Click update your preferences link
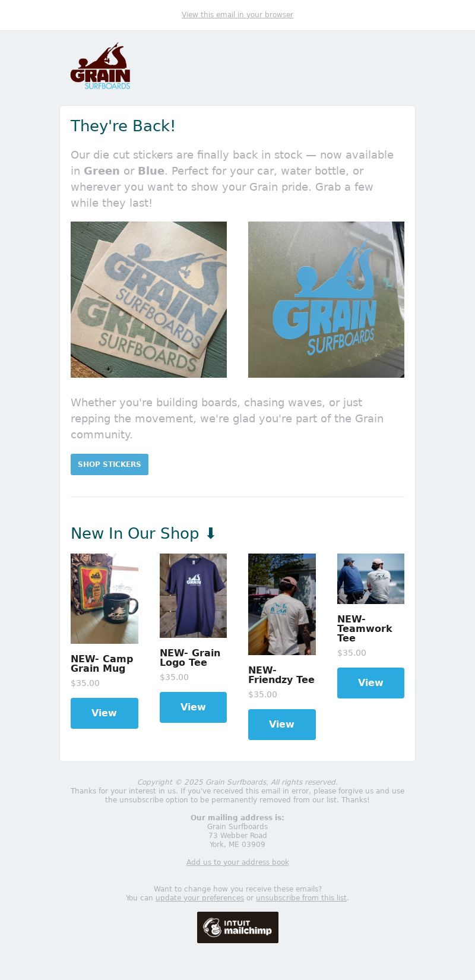475x980 pixels. (x=199, y=898)
